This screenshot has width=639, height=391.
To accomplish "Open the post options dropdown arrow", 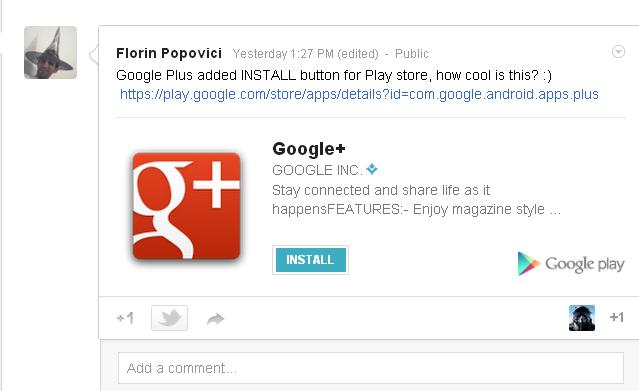I will coord(618,52).
